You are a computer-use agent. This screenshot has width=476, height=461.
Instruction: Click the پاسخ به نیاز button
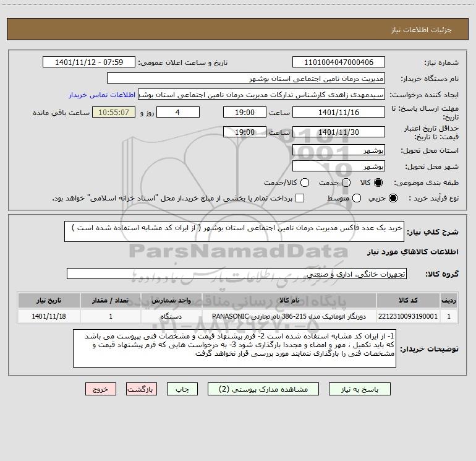(359, 389)
